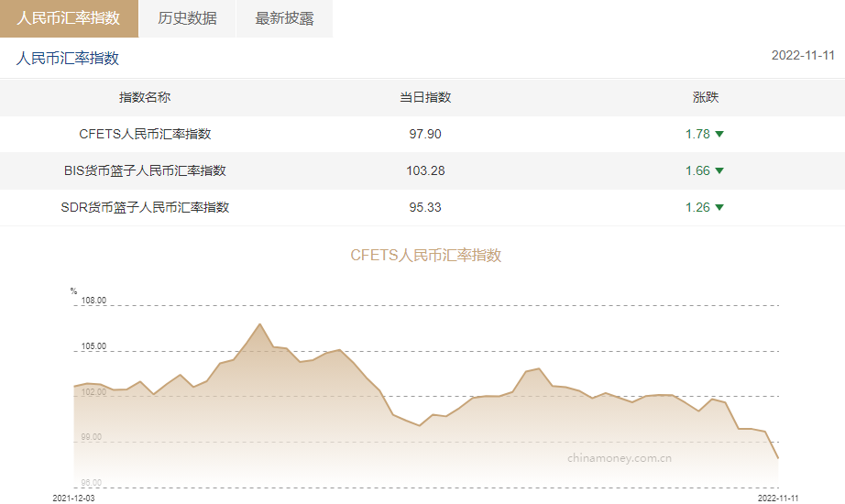Click the 97.90 index value

pyautogui.click(x=425, y=134)
